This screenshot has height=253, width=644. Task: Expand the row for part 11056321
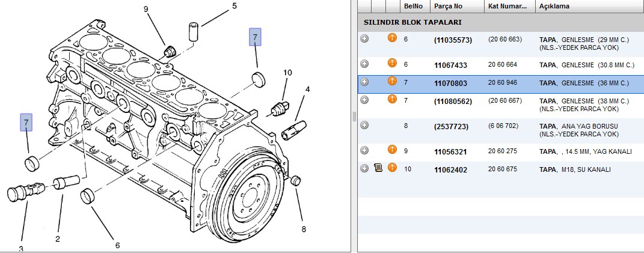click(x=364, y=150)
